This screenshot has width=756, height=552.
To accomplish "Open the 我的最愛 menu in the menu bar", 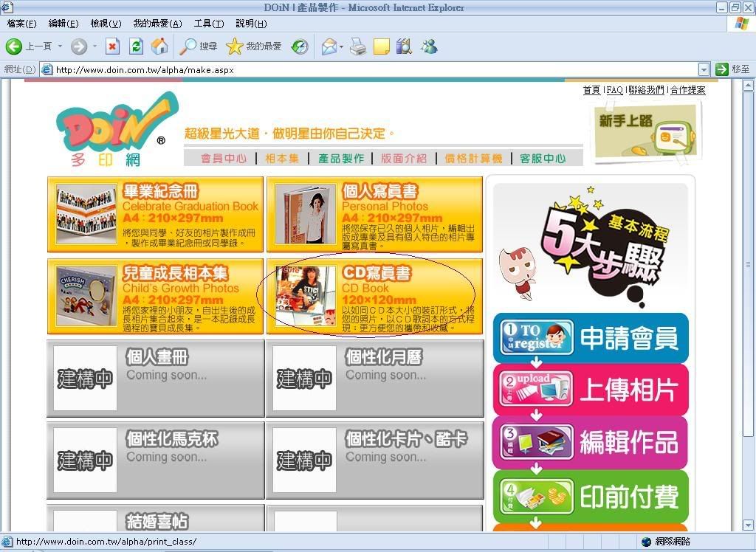I will [157, 24].
